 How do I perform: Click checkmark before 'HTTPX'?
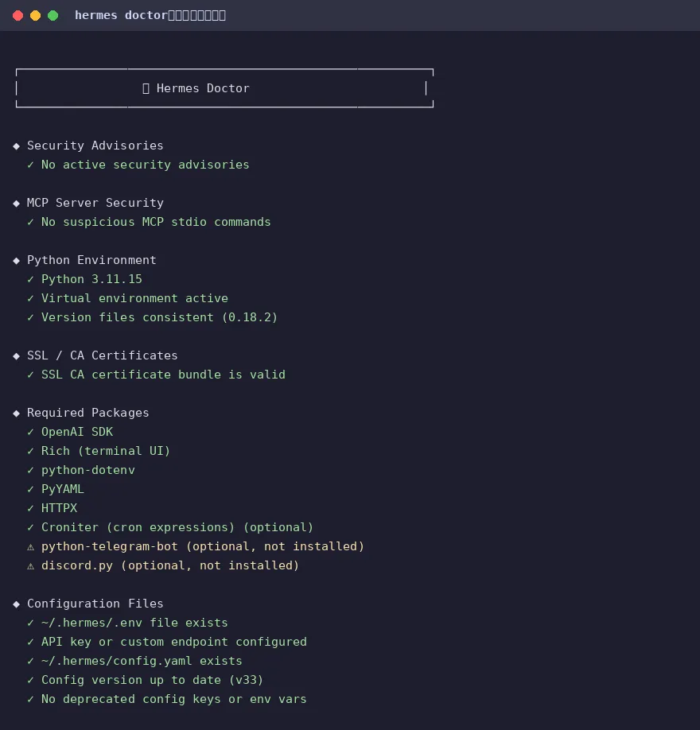(x=30, y=508)
